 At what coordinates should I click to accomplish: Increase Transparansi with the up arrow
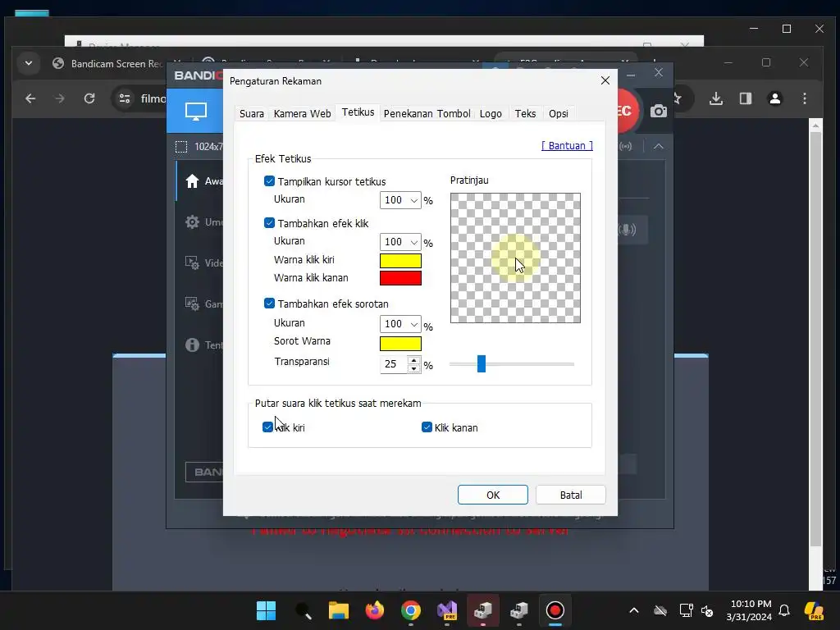413,361
